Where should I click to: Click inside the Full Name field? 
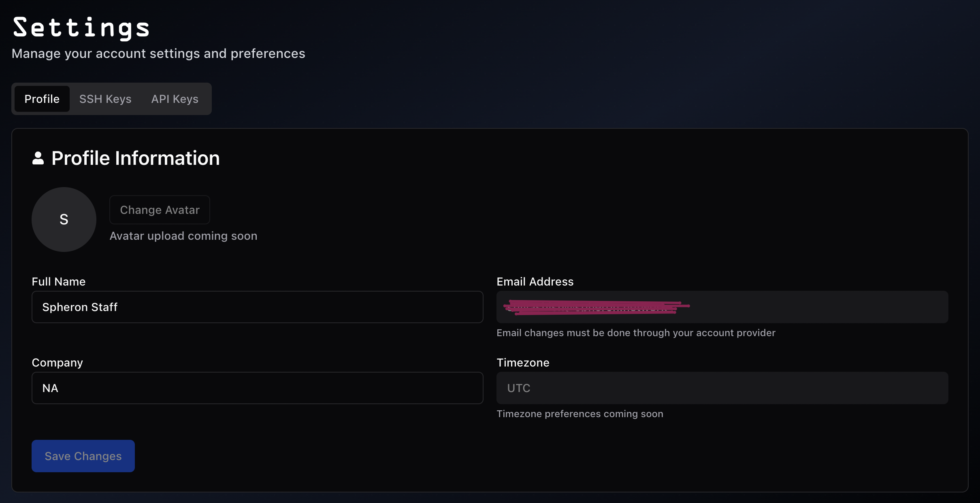click(x=257, y=307)
